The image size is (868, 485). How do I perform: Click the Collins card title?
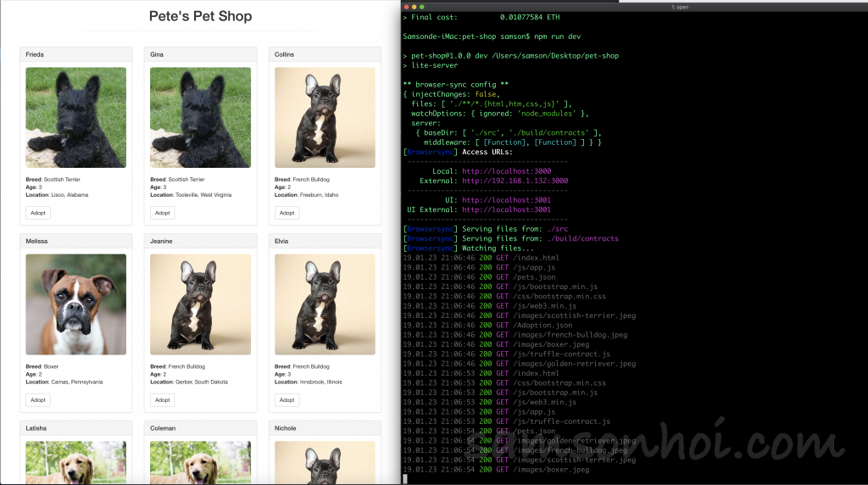point(285,54)
